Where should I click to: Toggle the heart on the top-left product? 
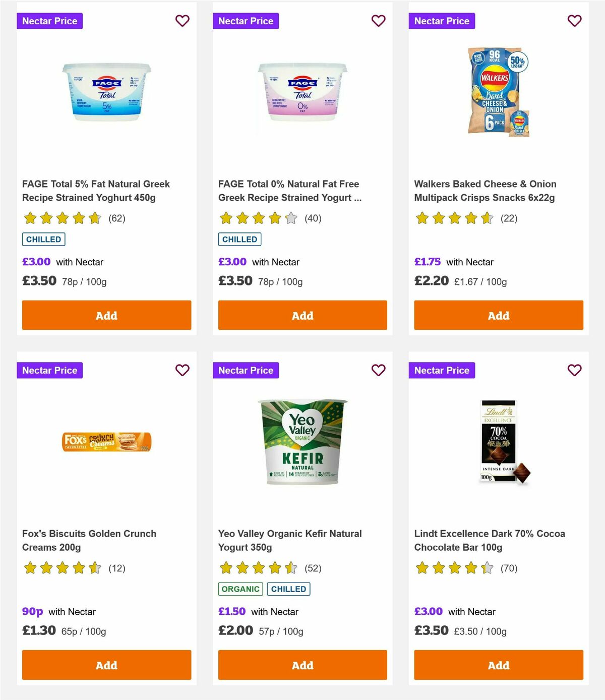[x=182, y=21]
